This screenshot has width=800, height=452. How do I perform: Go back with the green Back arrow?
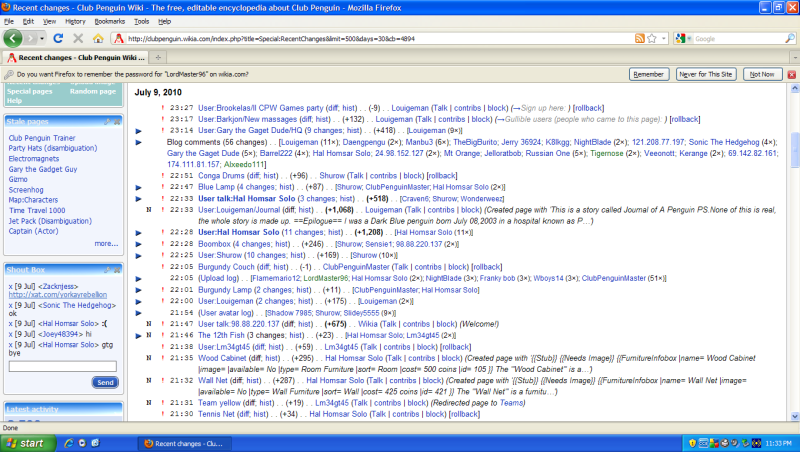[x=13, y=38]
